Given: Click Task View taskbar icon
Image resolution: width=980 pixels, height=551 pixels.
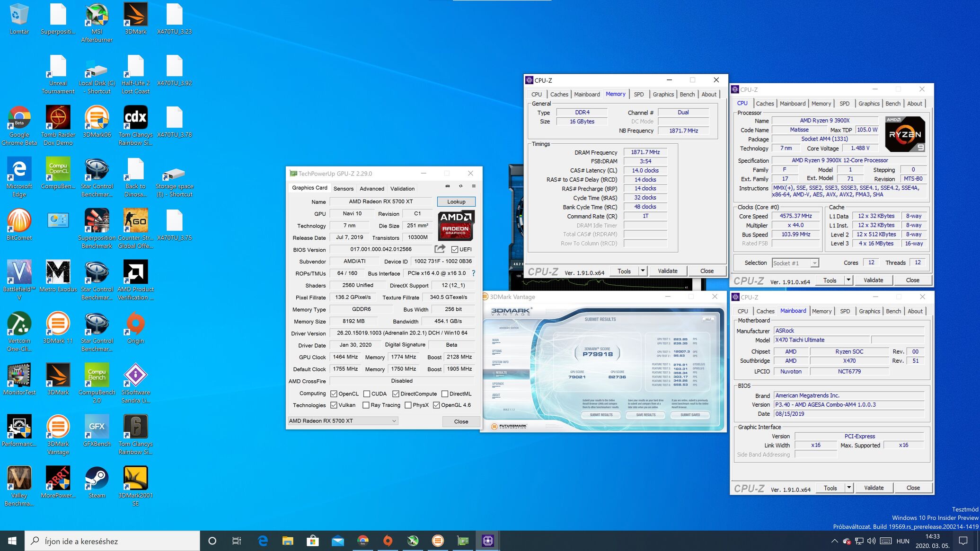Looking at the screenshot, I should tap(237, 541).
